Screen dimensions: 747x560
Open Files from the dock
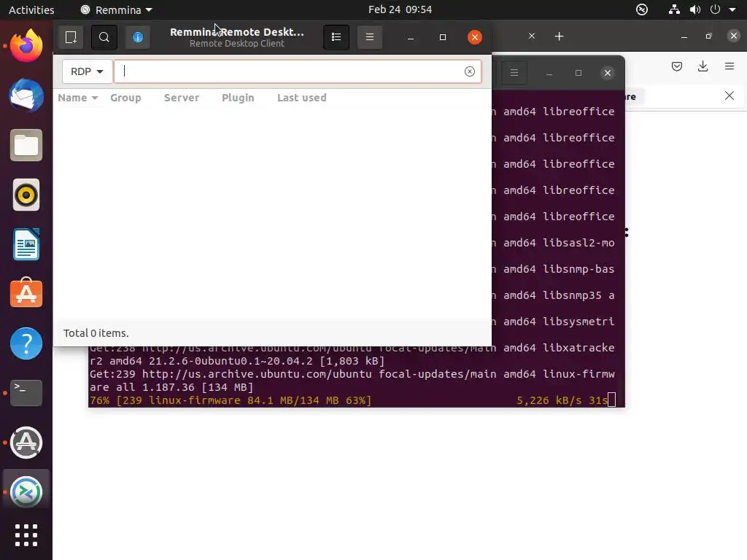pos(26,145)
